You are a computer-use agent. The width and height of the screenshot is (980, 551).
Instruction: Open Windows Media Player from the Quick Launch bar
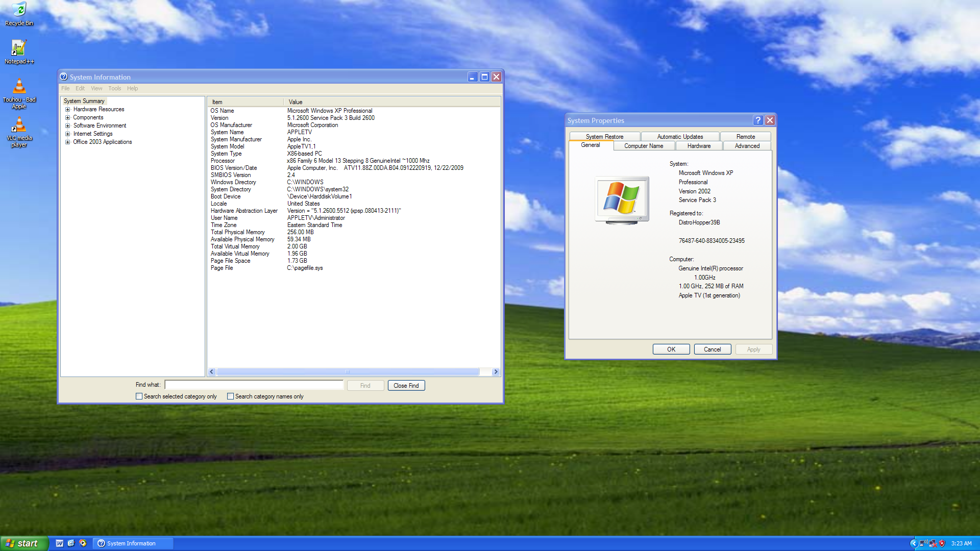tap(83, 543)
